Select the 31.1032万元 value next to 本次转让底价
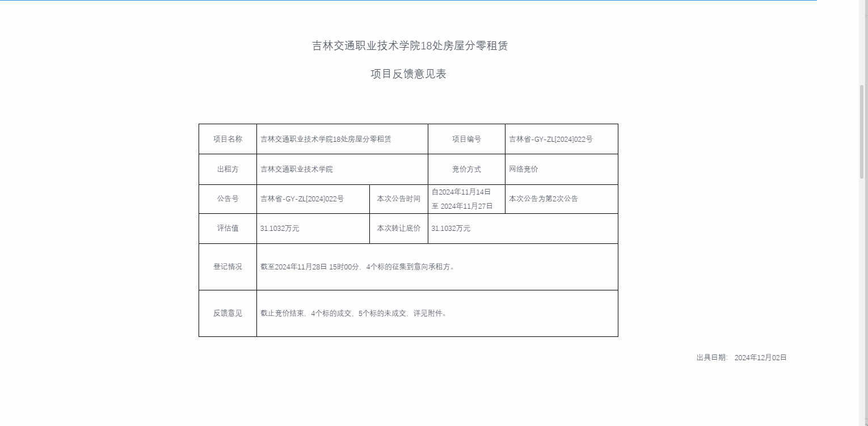Viewport: 868px width, 426px height. click(x=450, y=229)
